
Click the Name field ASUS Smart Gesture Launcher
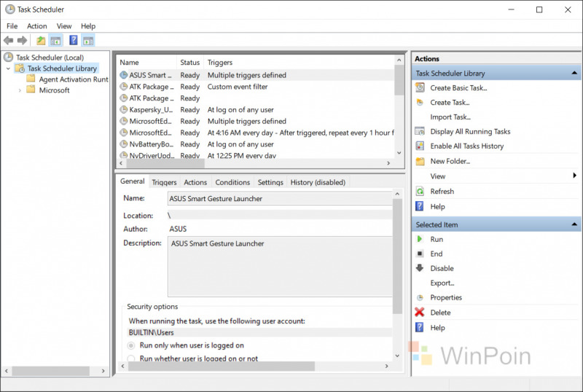click(280, 199)
